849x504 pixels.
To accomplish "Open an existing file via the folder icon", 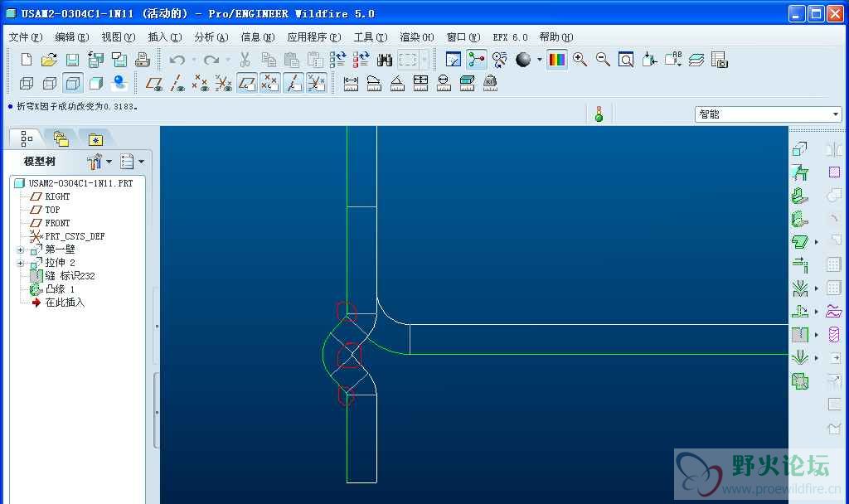I will point(49,59).
